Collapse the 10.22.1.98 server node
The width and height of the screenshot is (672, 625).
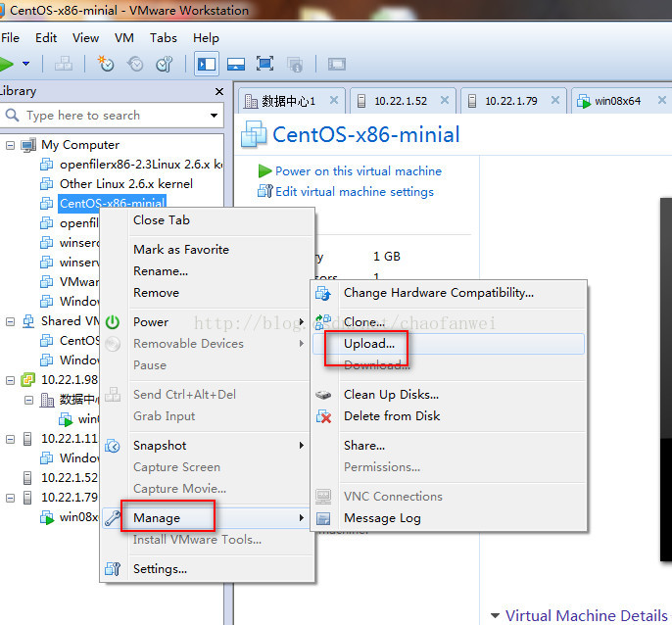click(x=10, y=380)
